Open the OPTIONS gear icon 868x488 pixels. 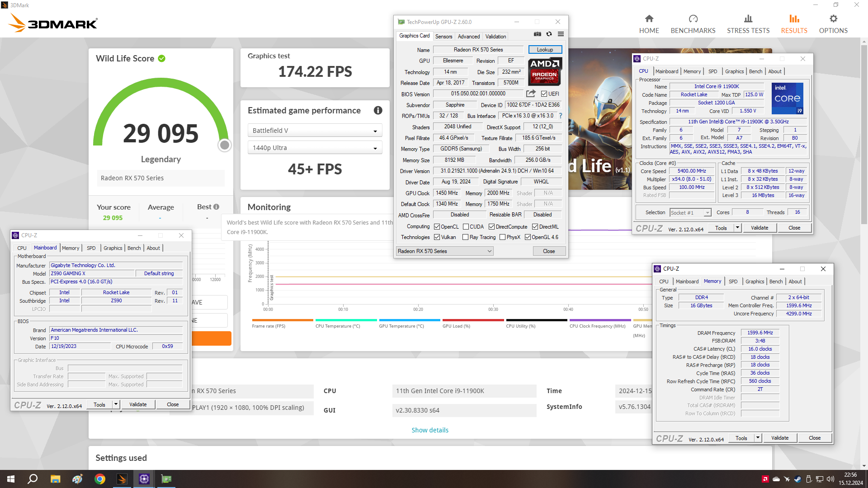833,19
